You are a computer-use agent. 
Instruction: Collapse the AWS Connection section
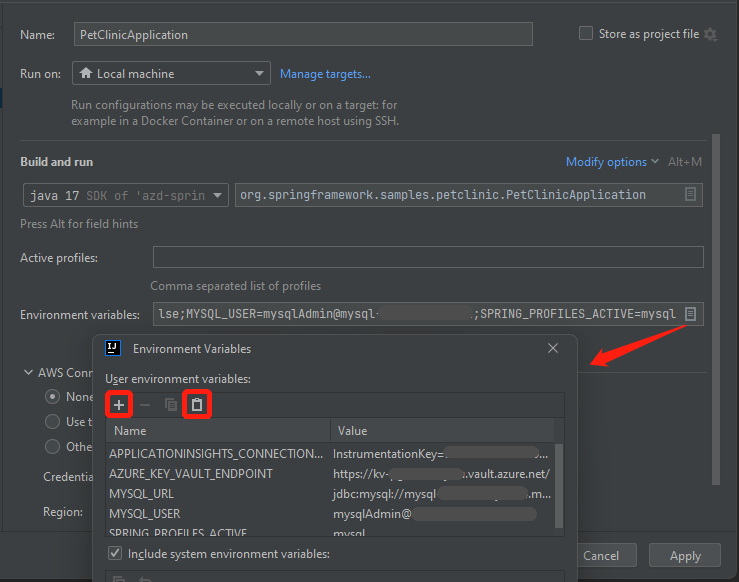[28, 372]
